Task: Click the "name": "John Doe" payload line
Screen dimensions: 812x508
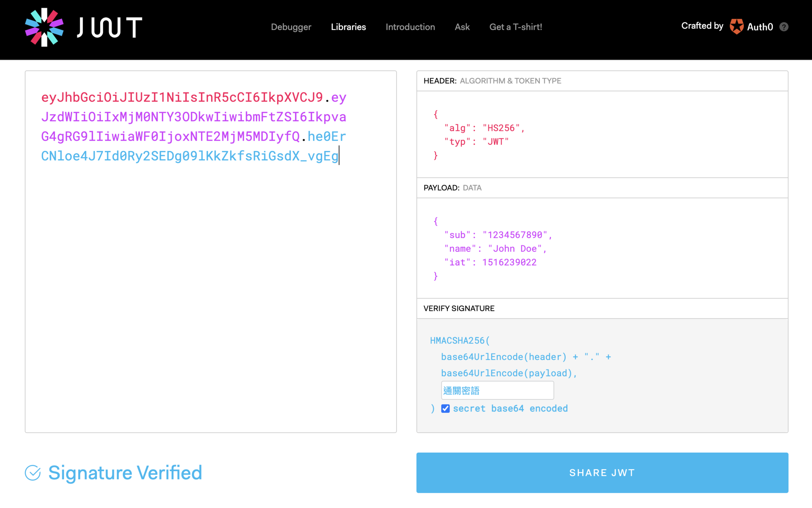Action: click(x=495, y=249)
